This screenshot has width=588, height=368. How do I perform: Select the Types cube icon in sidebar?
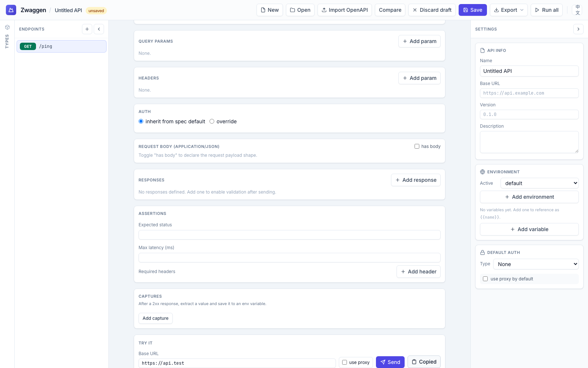click(7, 27)
